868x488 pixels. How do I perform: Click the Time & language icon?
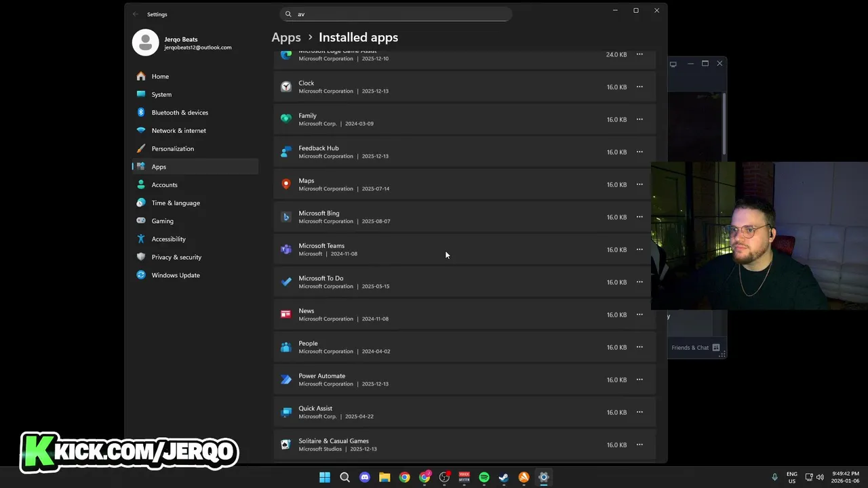pyautogui.click(x=141, y=203)
